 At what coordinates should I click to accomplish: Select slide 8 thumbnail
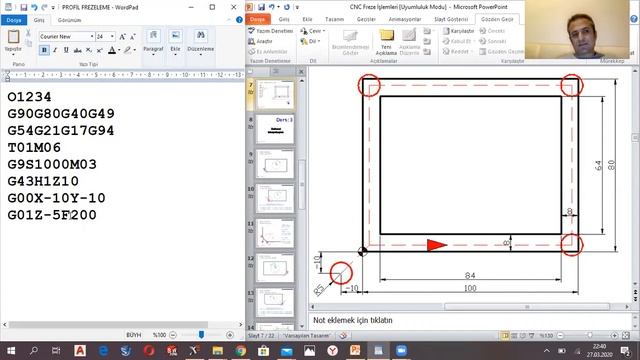(275, 129)
